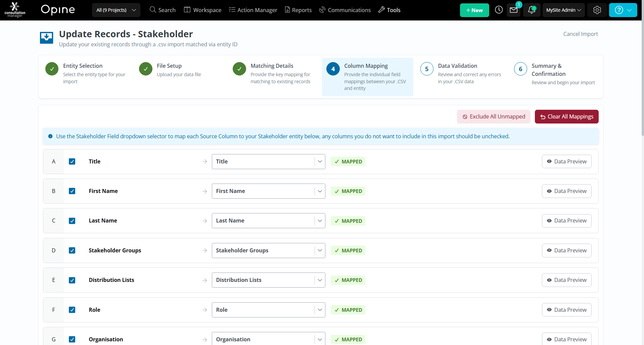The width and height of the screenshot is (644, 345).
Task: Click the Cancel Import link
Action: (581, 34)
